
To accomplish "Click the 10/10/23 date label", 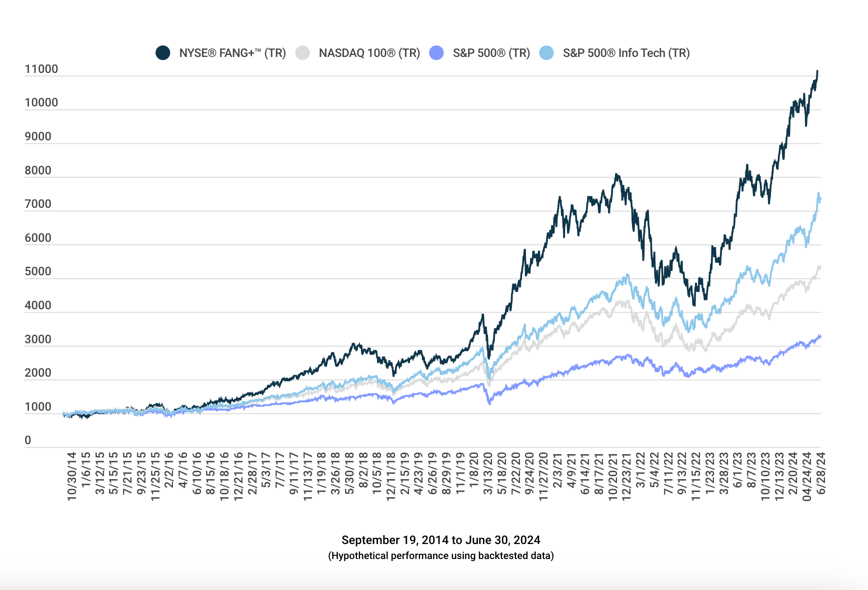I will pos(765,476).
